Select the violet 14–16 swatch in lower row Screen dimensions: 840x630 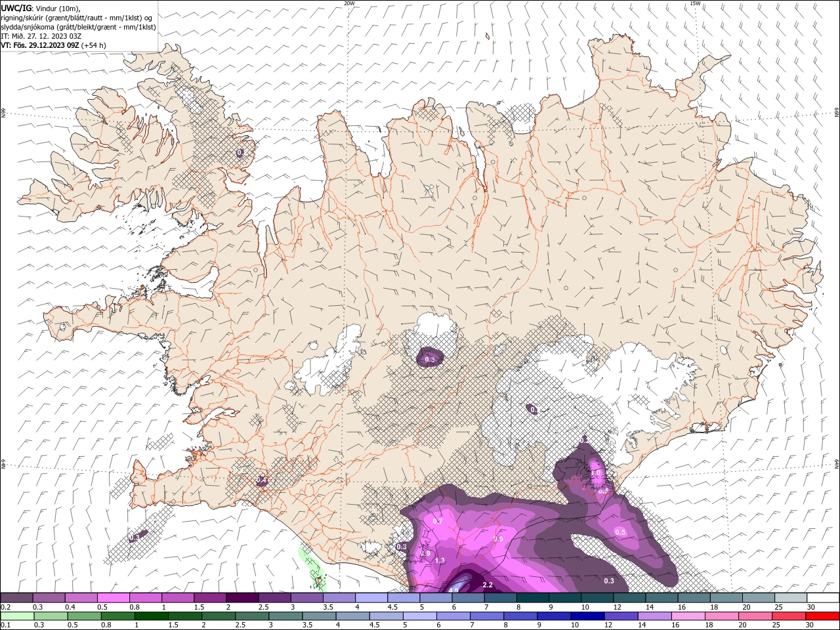(654, 616)
